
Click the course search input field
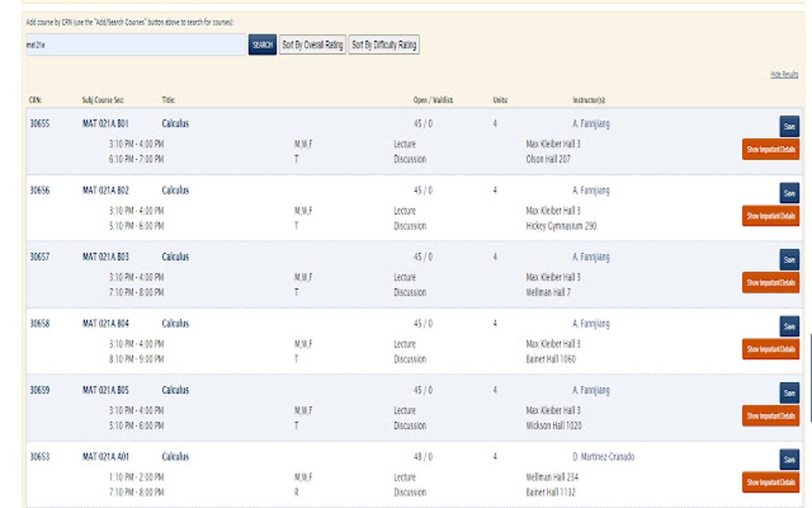(x=135, y=45)
